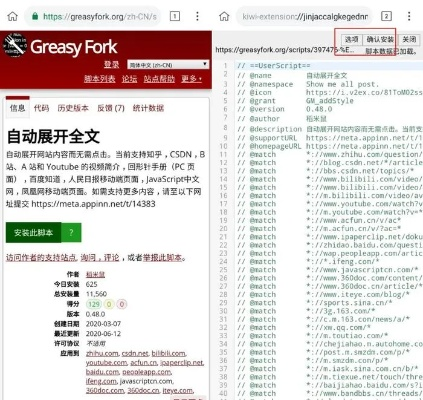Click the 询问，评论 link
The width and height of the screenshot is (423, 400).
(x=100, y=258)
